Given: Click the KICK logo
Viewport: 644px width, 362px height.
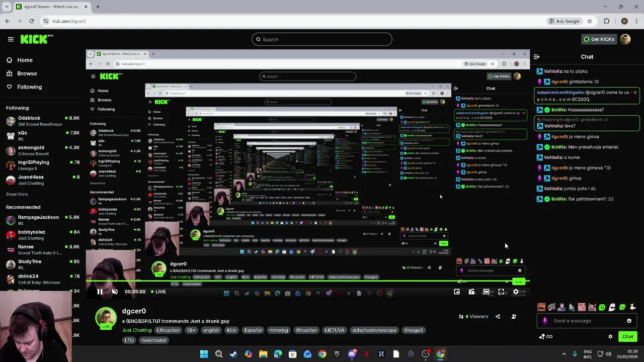Looking at the screenshot, I should (36, 39).
